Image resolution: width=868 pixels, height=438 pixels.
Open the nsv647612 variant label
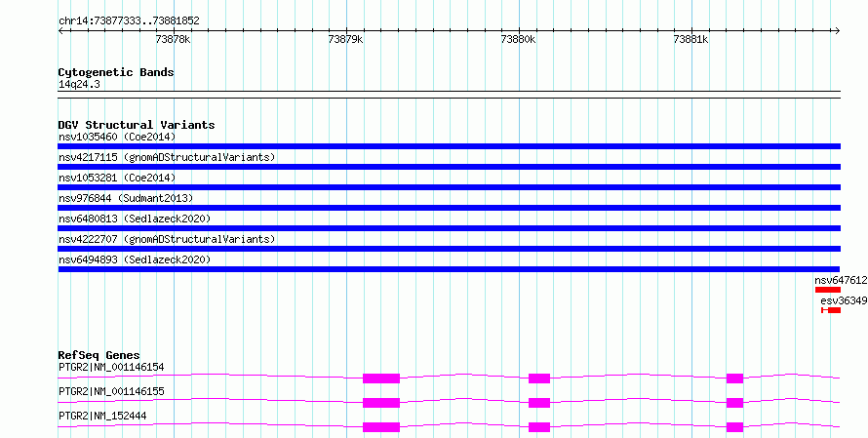[841, 281]
